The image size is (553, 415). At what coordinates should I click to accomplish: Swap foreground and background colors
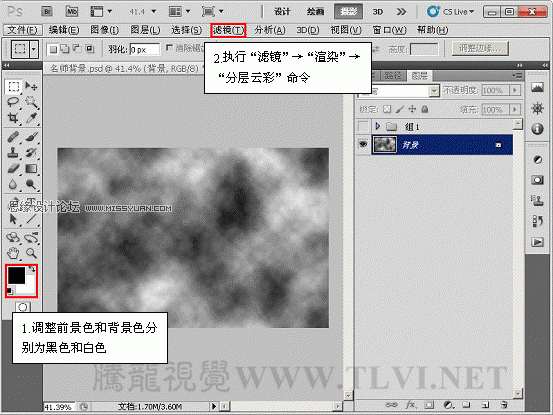(x=32, y=269)
